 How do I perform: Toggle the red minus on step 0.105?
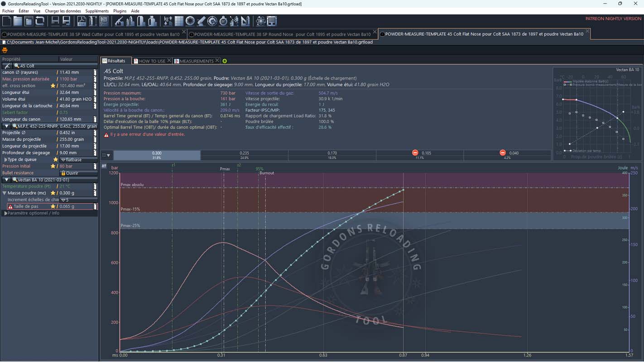[415, 153]
